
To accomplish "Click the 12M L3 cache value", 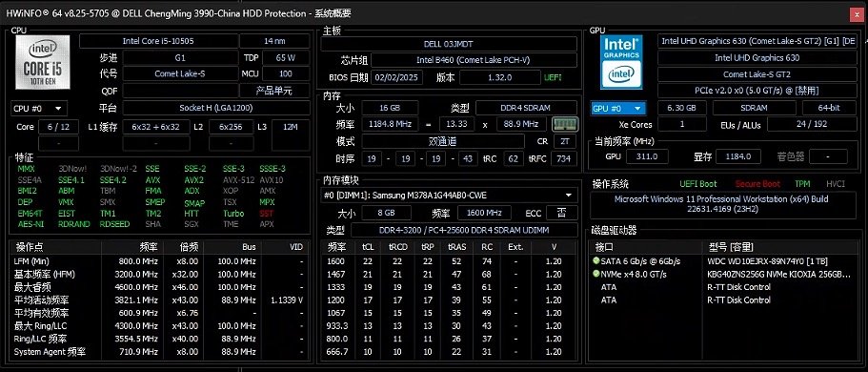I will click(290, 127).
